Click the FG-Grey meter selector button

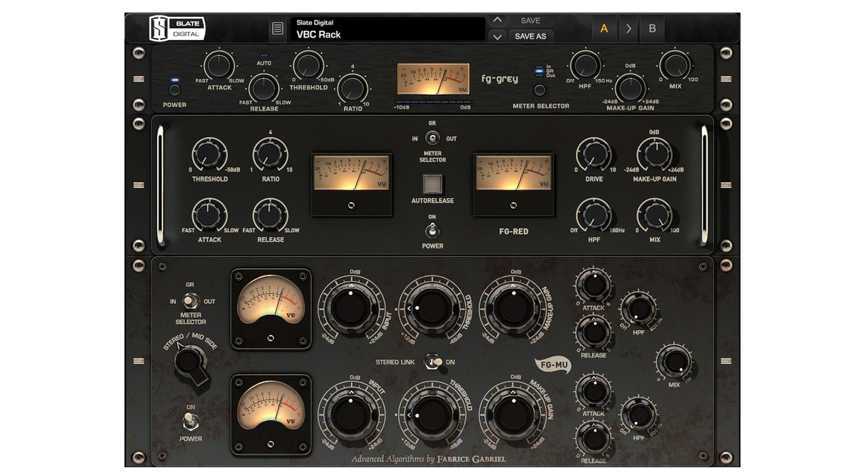coord(539,90)
